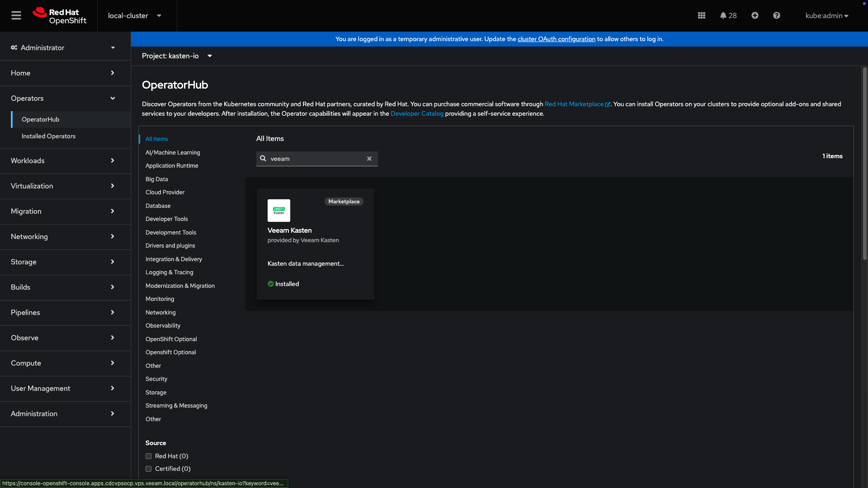The image size is (868, 488).
Task: Open the kube:admin user menu
Action: (826, 15)
